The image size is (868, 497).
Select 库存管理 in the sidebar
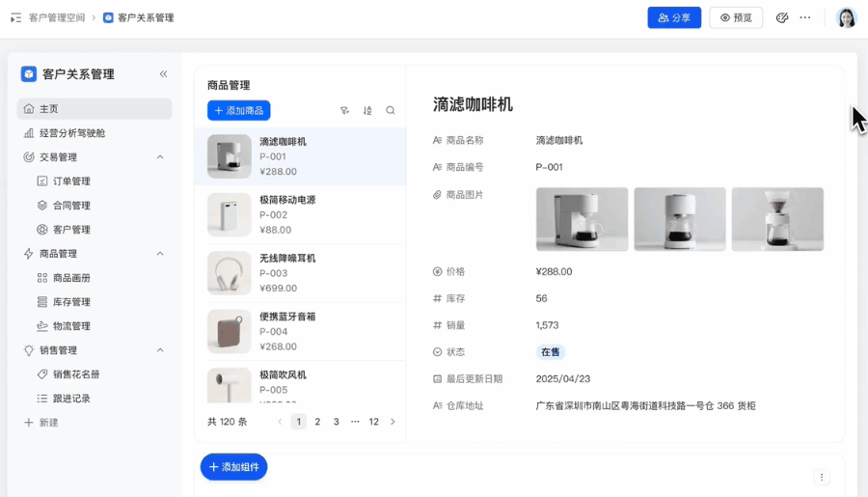(x=71, y=302)
